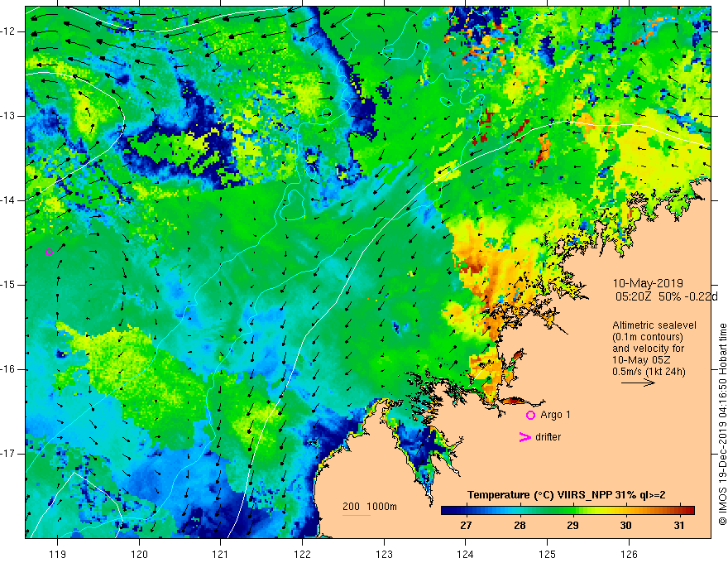Click the '200 1000m' depth label
Screen dimensions: 728x563
point(370,507)
